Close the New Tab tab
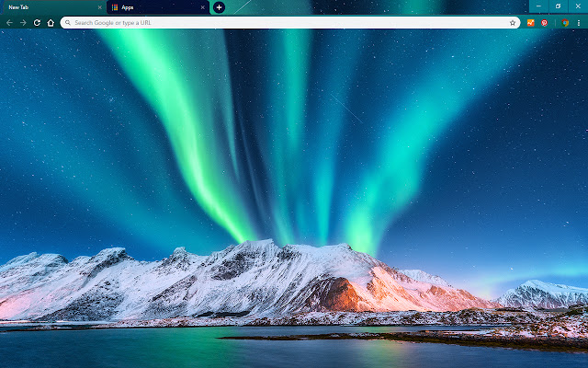The width and height of the screenshot is (588, 368). pyautogui.click(x=100, y=7)
